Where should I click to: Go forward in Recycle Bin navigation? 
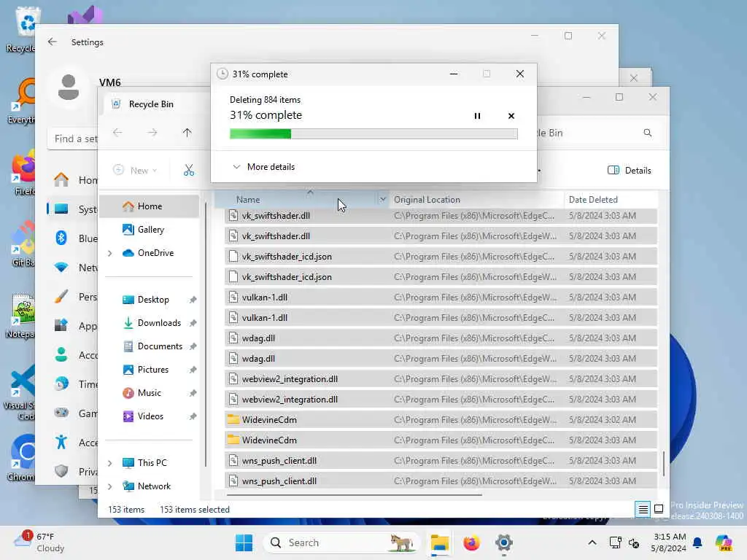pos(152,133)
